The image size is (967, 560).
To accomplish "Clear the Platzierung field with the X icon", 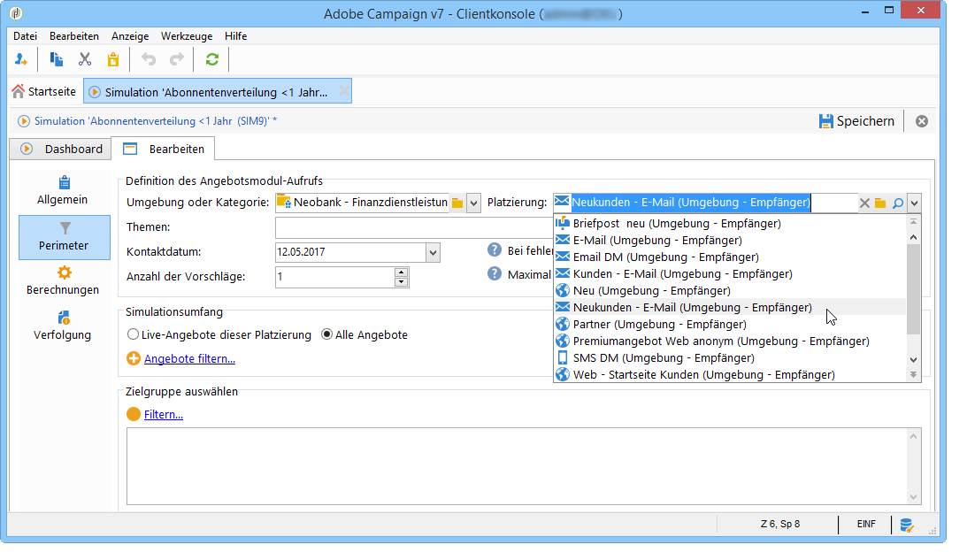I will click(x=864, y=203).
